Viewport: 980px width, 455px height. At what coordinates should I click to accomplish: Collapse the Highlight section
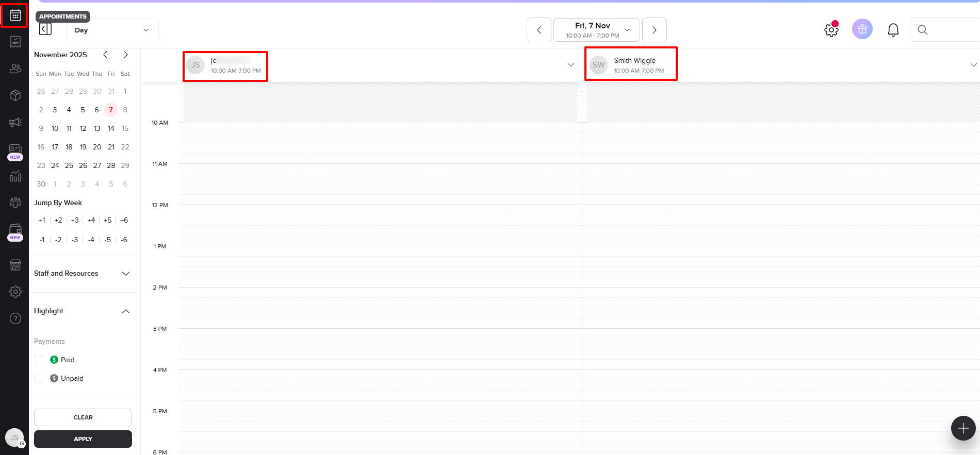click(126, 311)
